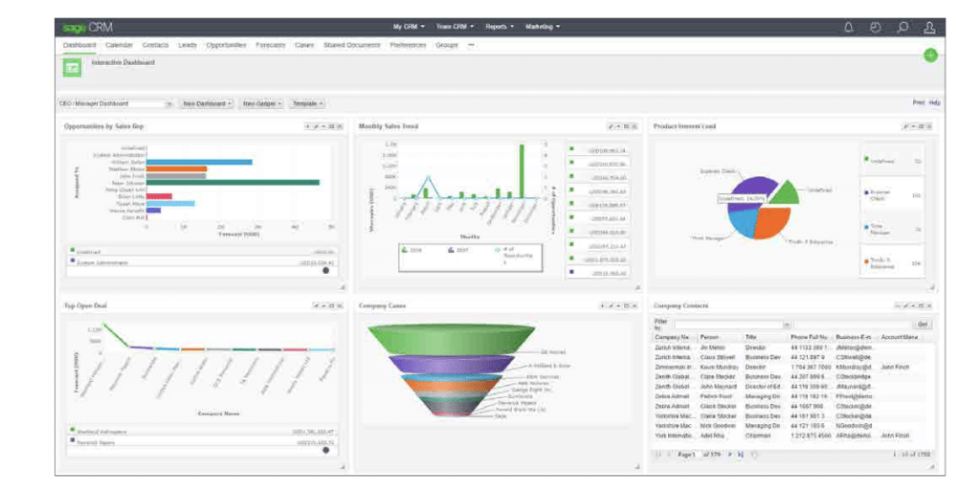Image resolution: width=980 pixels, height=494 pixels.
Task: Switch to the Opportunities tab
Action: coord(226,45)
